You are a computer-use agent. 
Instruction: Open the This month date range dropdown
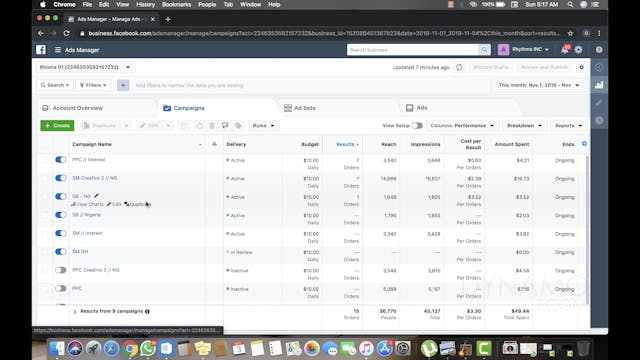(x=538, y=85)
